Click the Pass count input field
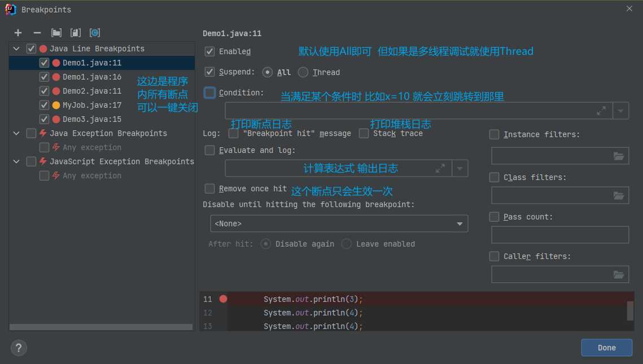 click(560, 235)
